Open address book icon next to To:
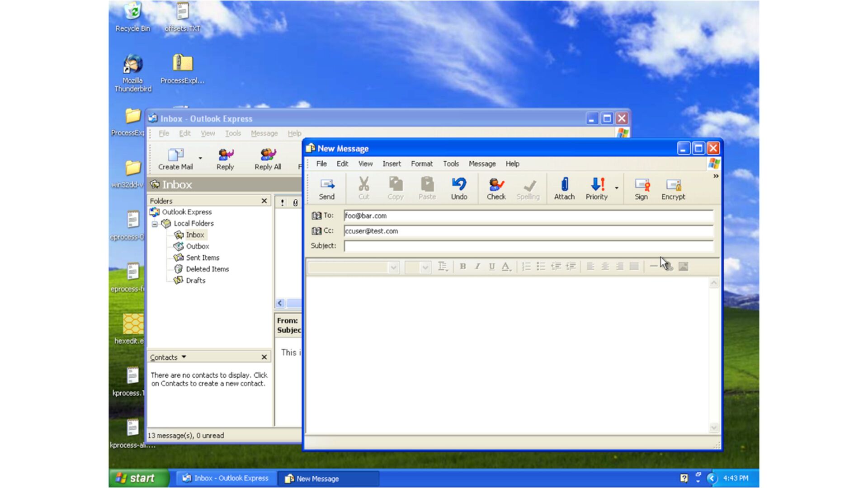Image resolution: width=868 pixels, height=488 pixels. click(316, 216)
